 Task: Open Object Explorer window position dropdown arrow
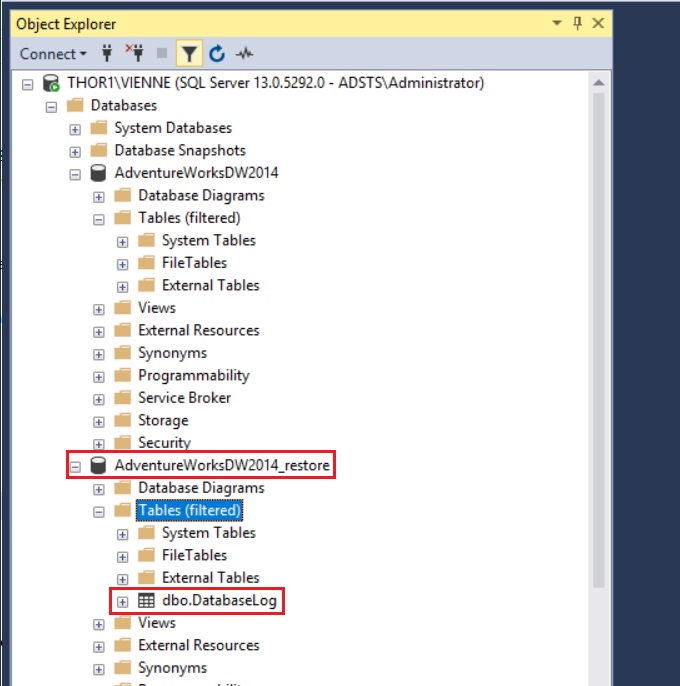557,23
